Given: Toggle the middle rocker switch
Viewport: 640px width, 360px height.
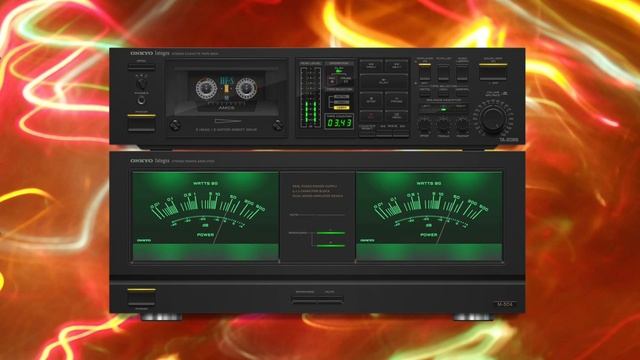Looking at the screenshot, I should coord(443,73).
